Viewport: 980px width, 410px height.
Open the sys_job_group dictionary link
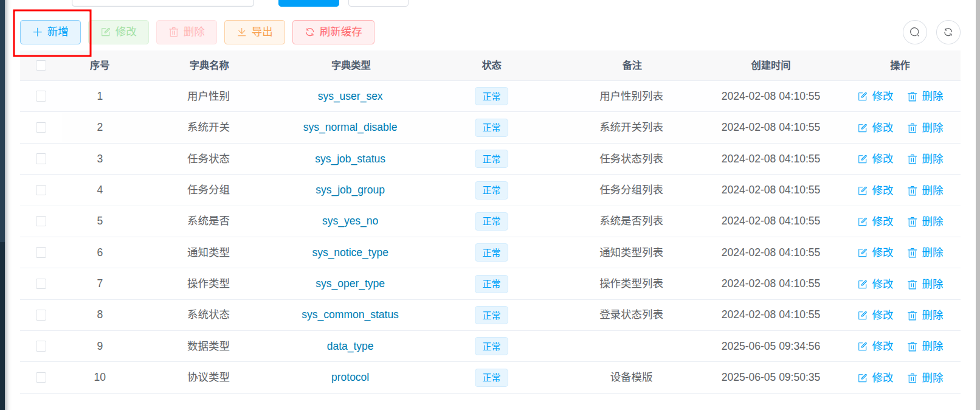click(x=350, y=190)
